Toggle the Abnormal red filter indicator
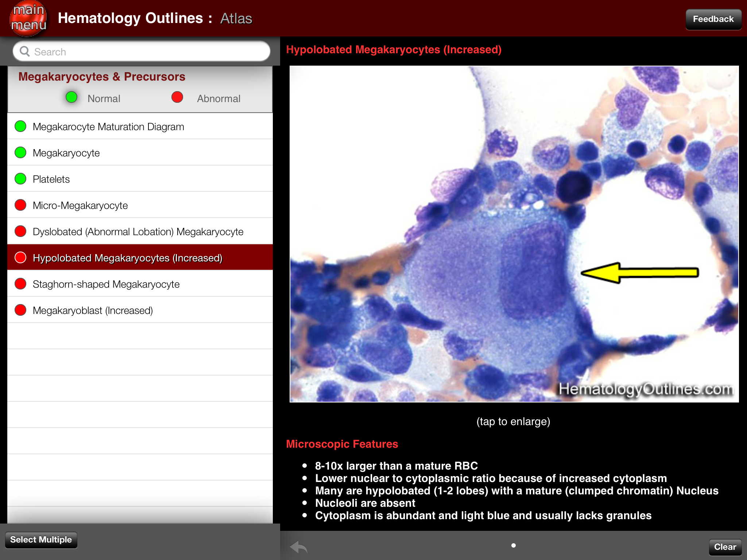 point(177,97)
